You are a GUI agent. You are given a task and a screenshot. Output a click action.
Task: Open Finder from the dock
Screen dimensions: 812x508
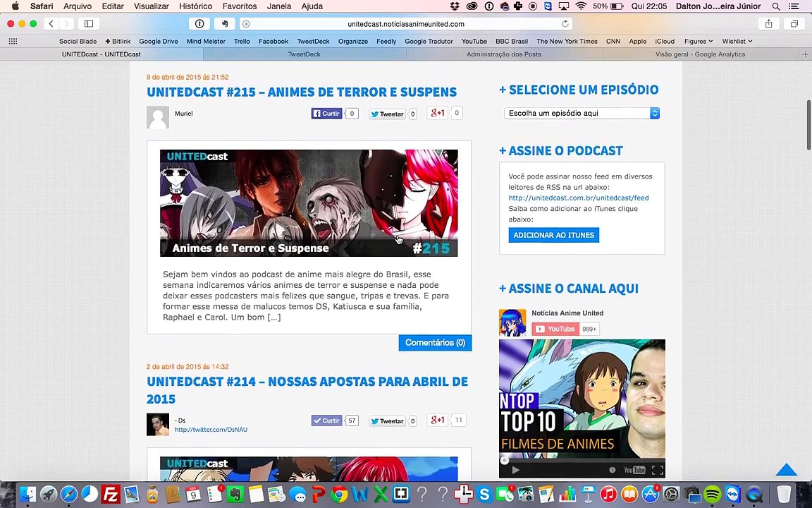coord(27,494)
